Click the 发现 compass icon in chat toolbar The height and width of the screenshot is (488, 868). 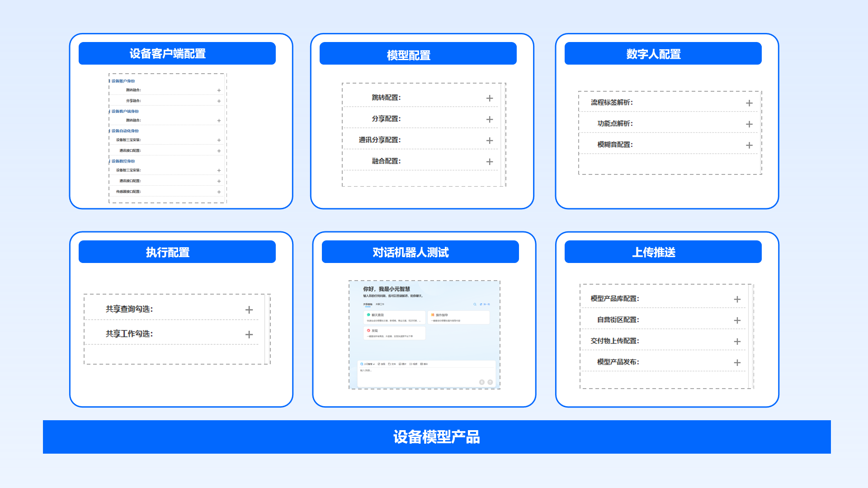(x=379, y=364)
